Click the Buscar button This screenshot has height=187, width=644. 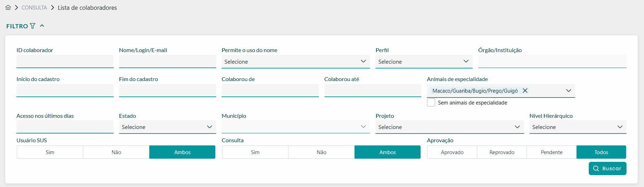pos(607,168)
